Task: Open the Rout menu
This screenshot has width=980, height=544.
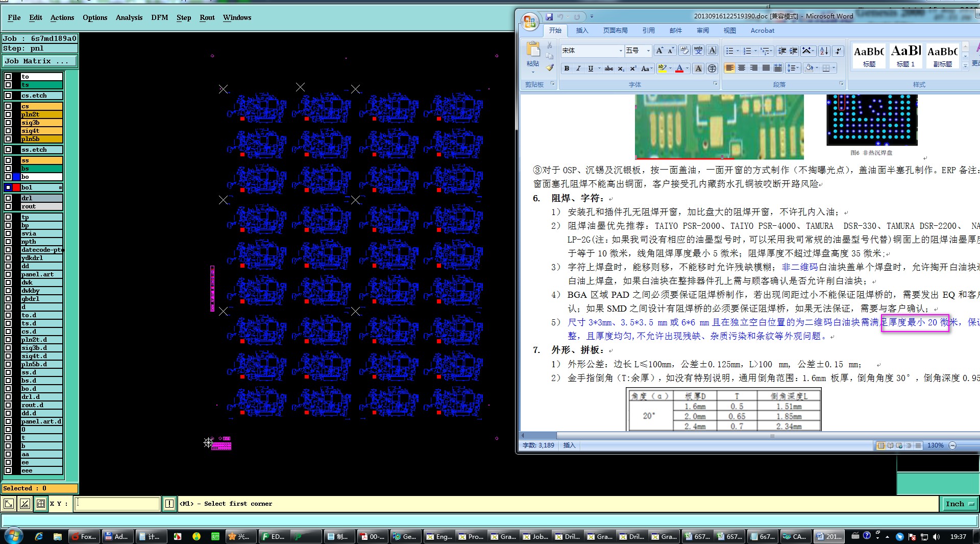Action: pyautogui.click(x=207, y=17)
